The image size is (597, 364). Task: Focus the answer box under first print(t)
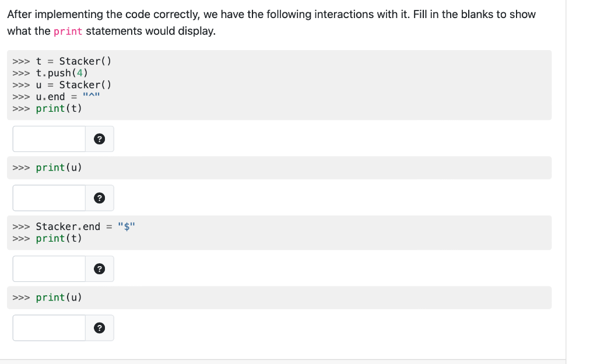click(x=49, y=139)
